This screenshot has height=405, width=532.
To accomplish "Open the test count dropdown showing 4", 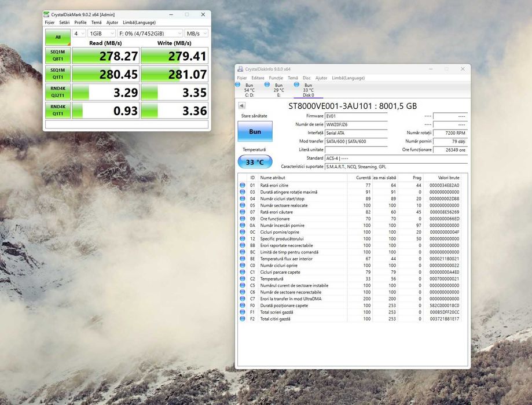I will pyautogui.click(x=79, y=33).
